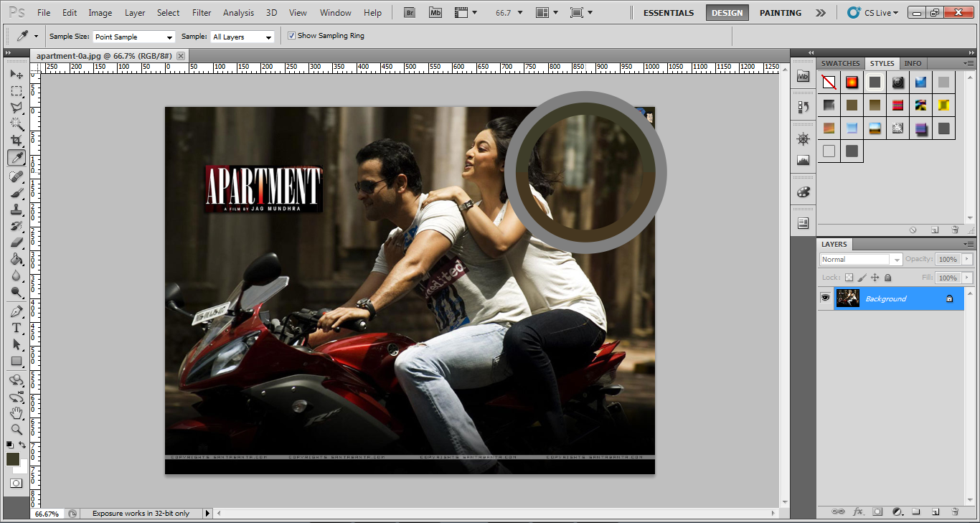Open the Color panel palette icon
Image resolution: width=980 pixels, height=523 pixels.
tap(804, 192)
